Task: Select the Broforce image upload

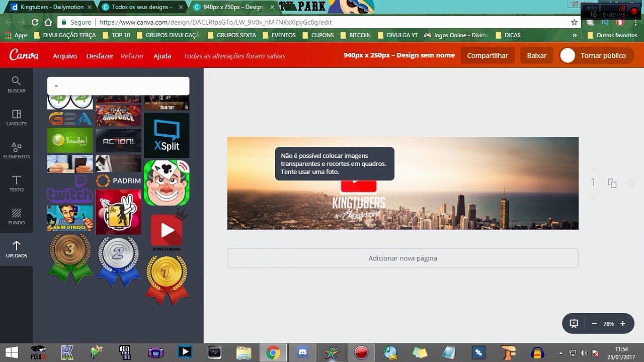Action: point(118,116)
